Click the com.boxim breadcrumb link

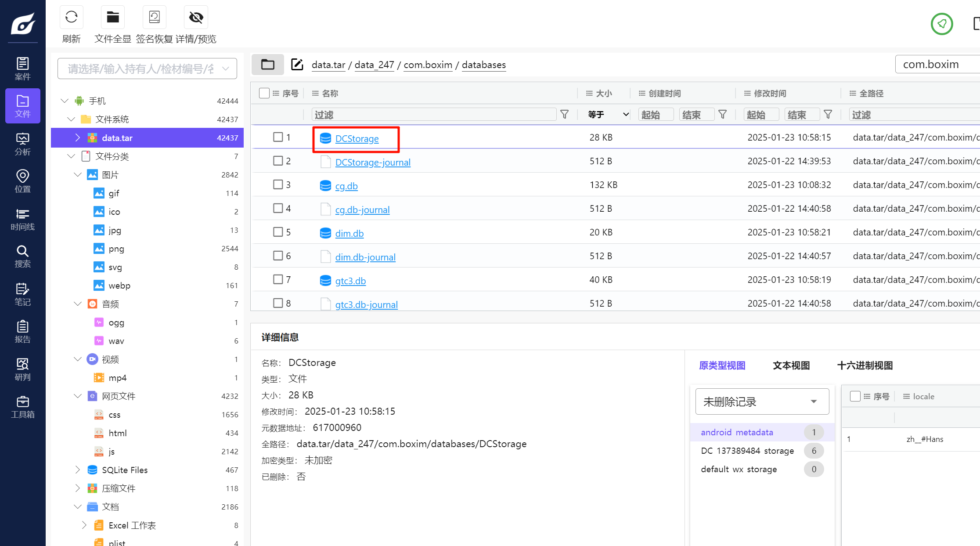[x=428, y=65]
